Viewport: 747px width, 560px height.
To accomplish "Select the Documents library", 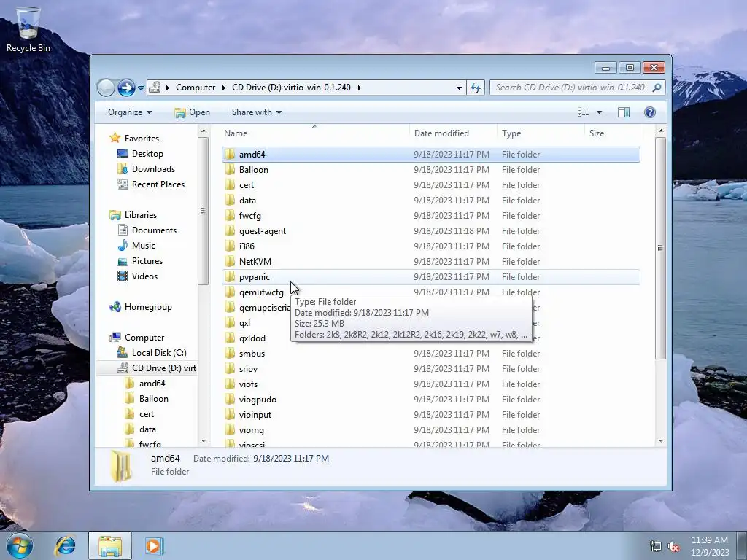I will point(154,230).
